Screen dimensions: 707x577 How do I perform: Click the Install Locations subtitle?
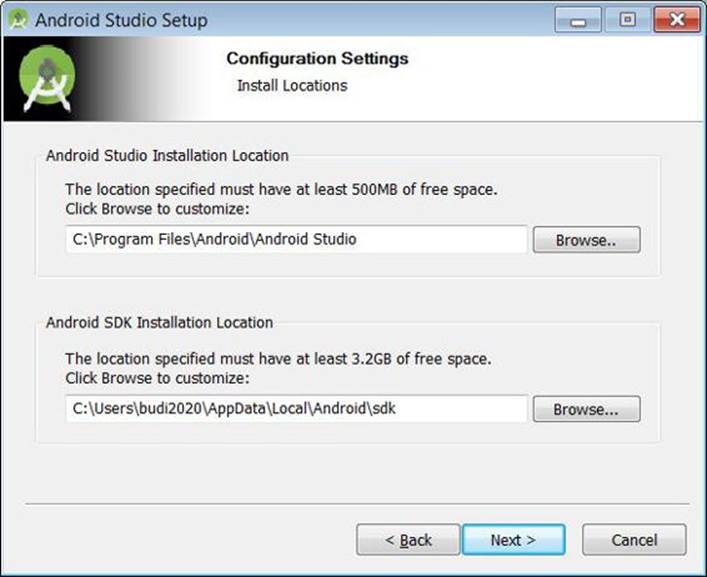pos(292,86)
